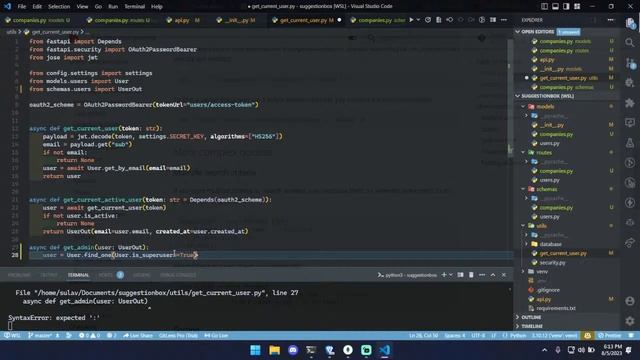Open the Run options dropdown arrow
Image resolution: width=640 pixels, height=360 pixels.
tap(418, 20)
